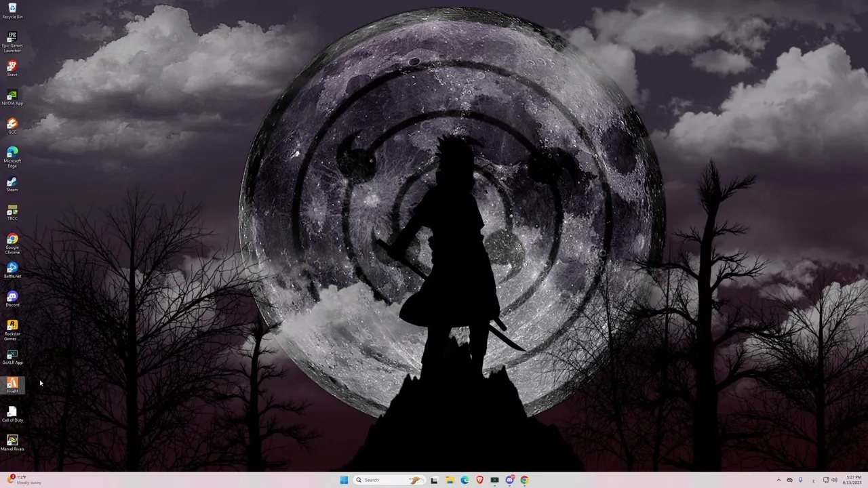Open Google Chrome from the taskbar
This screenshot has width=868, height=488.
pos(524,480)
